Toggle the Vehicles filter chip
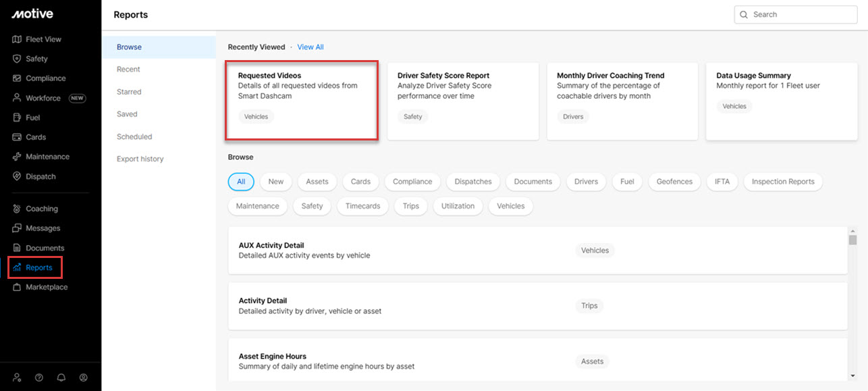Screen dimensions: 868x391 tap(510, 206)
